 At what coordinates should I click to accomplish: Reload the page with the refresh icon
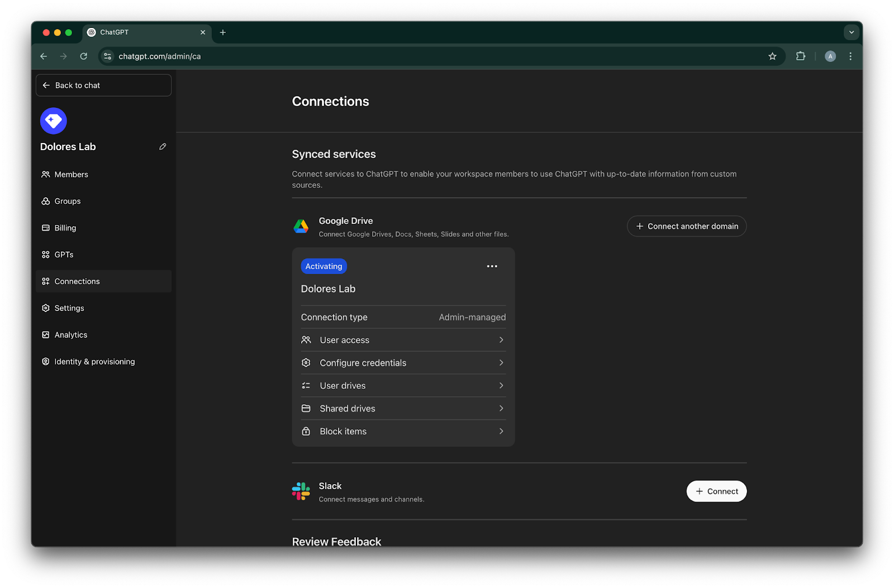click(84, 56)
